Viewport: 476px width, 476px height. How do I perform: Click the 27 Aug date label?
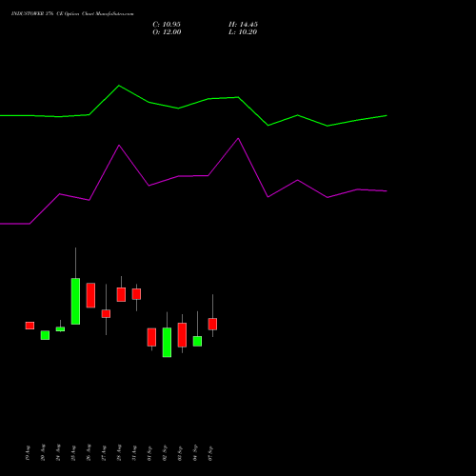tap(104, 453)
